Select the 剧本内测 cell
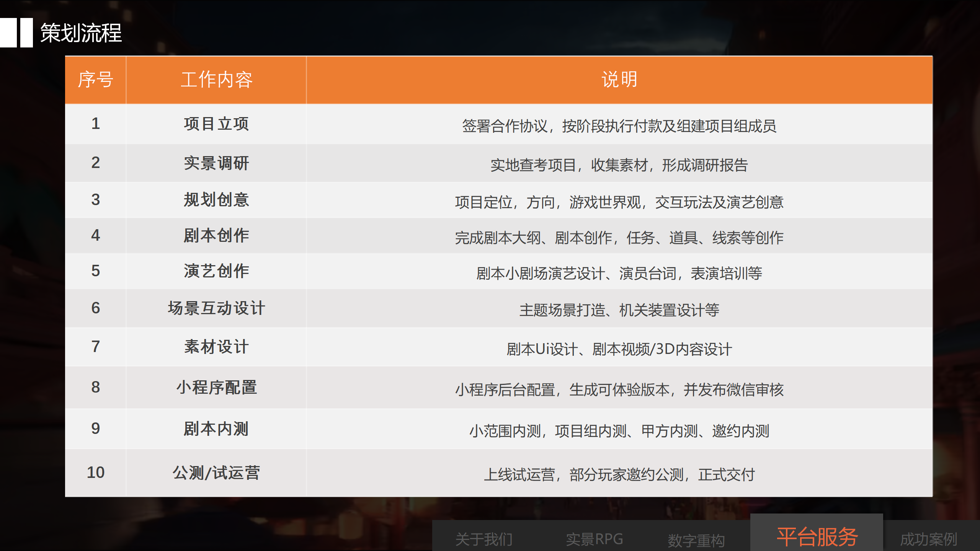Screen dimensions: 980x551 [216, 429]
